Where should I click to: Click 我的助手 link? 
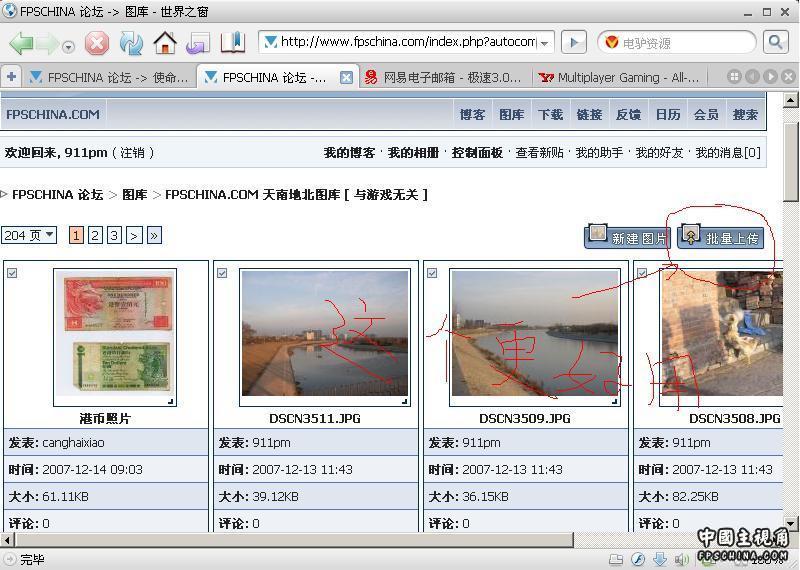[x=599, y=153]
